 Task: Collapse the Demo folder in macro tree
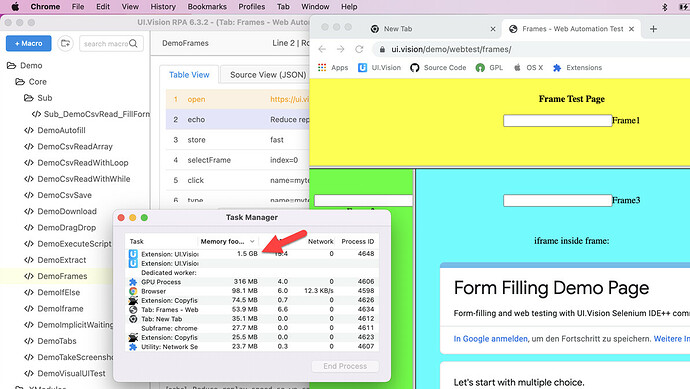pos(11,66)
